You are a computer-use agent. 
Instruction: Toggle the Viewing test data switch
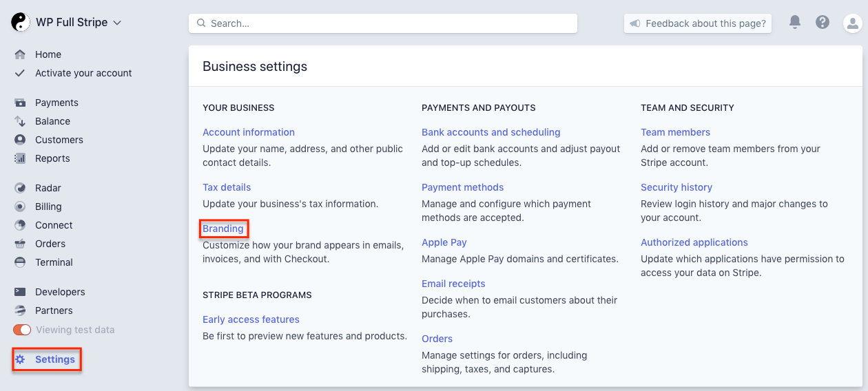point(22,330)
